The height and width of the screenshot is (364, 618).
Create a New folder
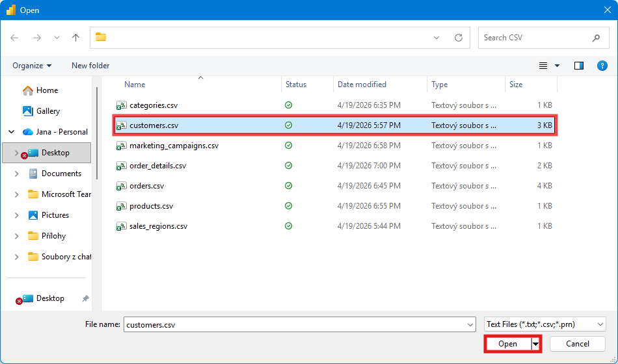[90, 66]
